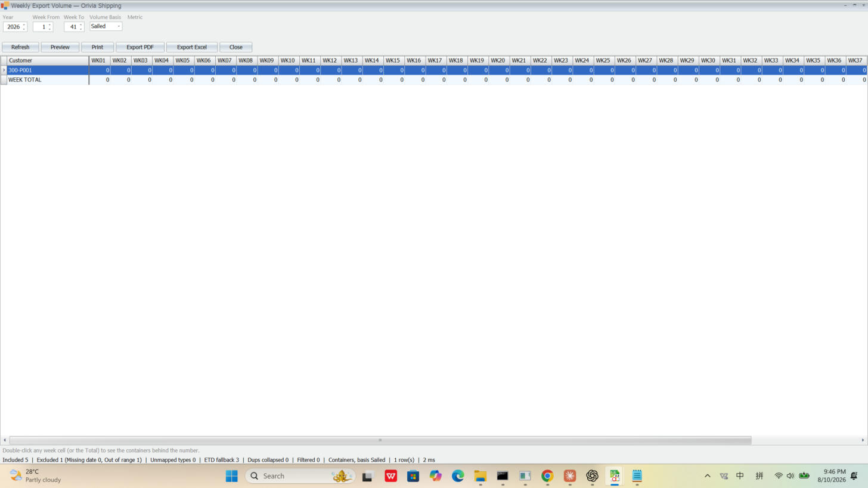The image size is (868, 488).
Task: Open Google Chrome from the taskbar
Action: 547,475
